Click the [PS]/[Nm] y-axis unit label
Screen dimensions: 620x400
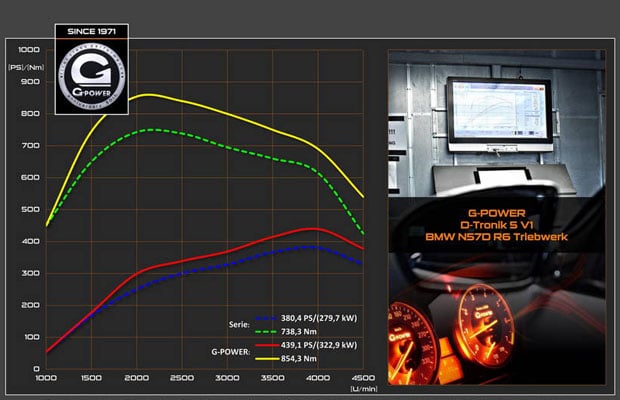pos(22,66)
